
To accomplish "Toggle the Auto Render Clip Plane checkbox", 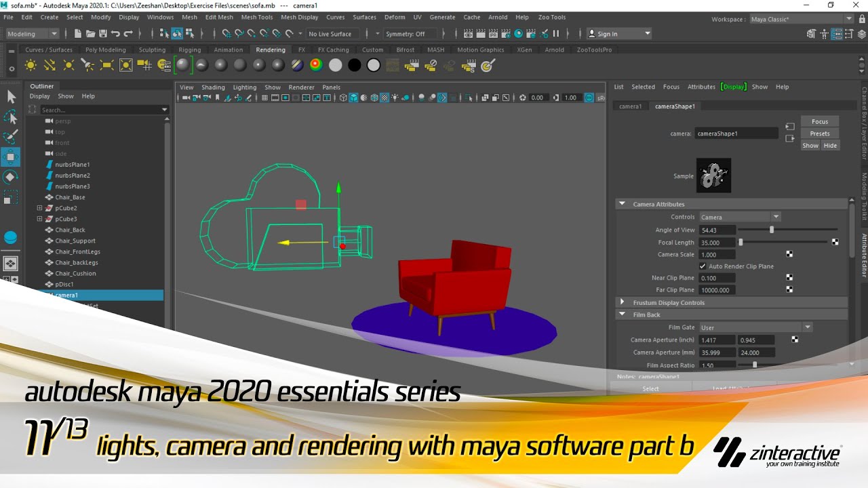I will (x=703, y=266).
